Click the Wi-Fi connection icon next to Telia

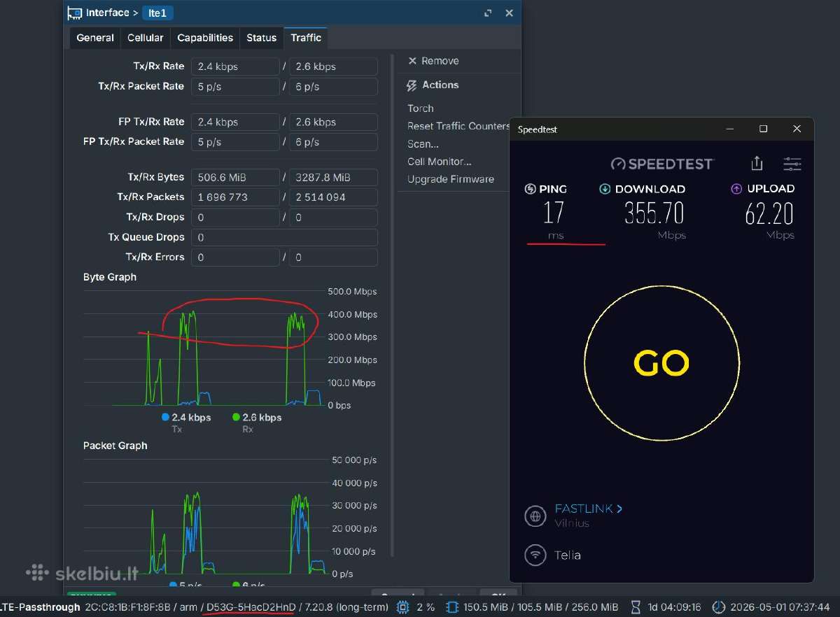click(535, 555)
